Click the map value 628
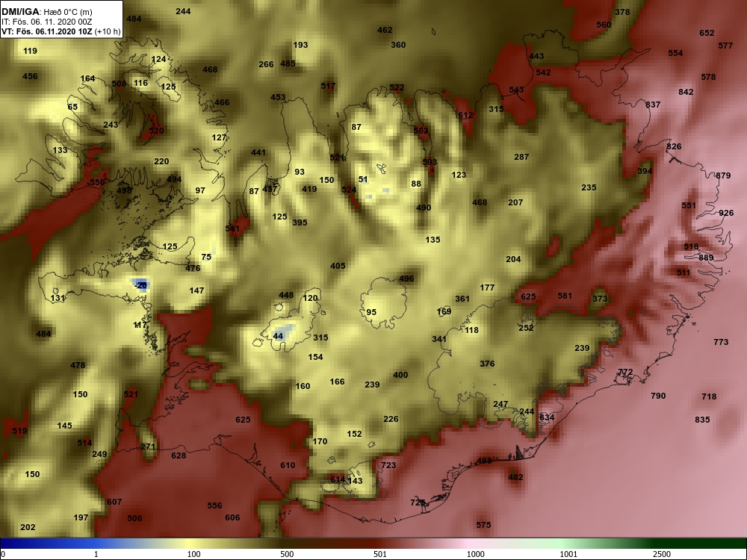Viewport: 747px width, 560px height. click(179, 455)
